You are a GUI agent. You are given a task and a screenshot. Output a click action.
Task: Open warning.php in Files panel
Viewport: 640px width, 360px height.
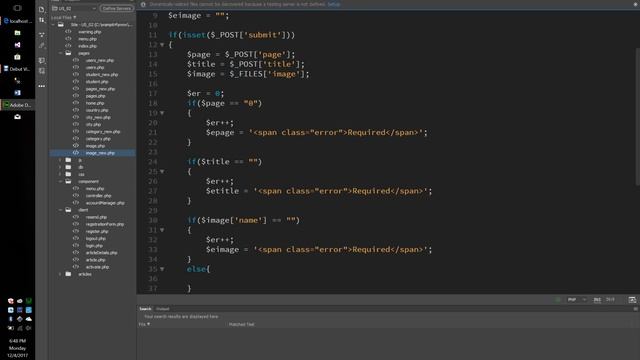point(90,32)
